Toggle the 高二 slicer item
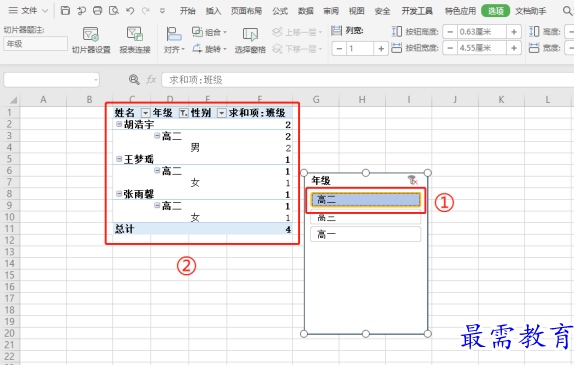Screen dimensions: 582x368 [366, 200]
